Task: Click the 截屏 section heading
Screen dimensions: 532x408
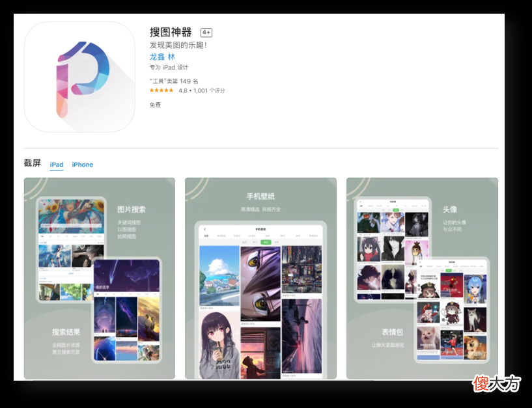Action: click(x=32, y=163)
